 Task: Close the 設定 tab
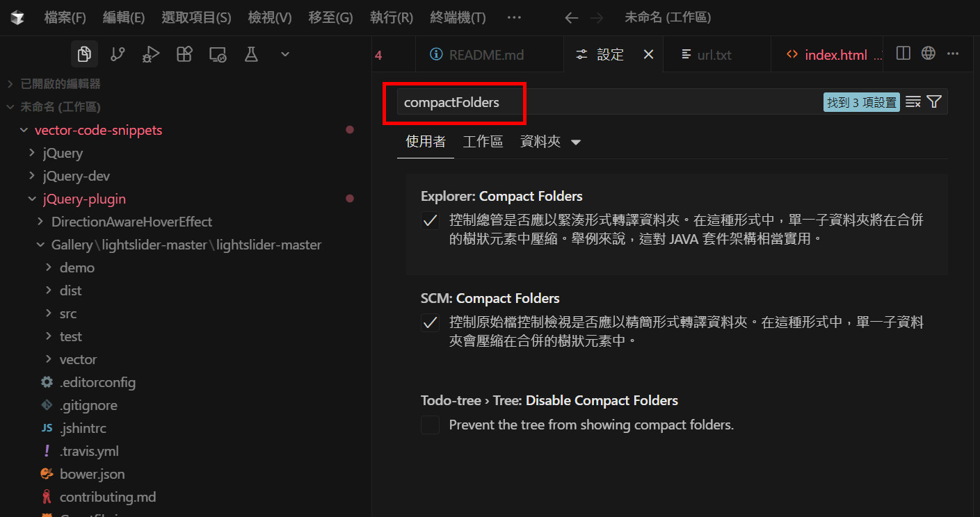pyautogui.click(x=648, y=55)
